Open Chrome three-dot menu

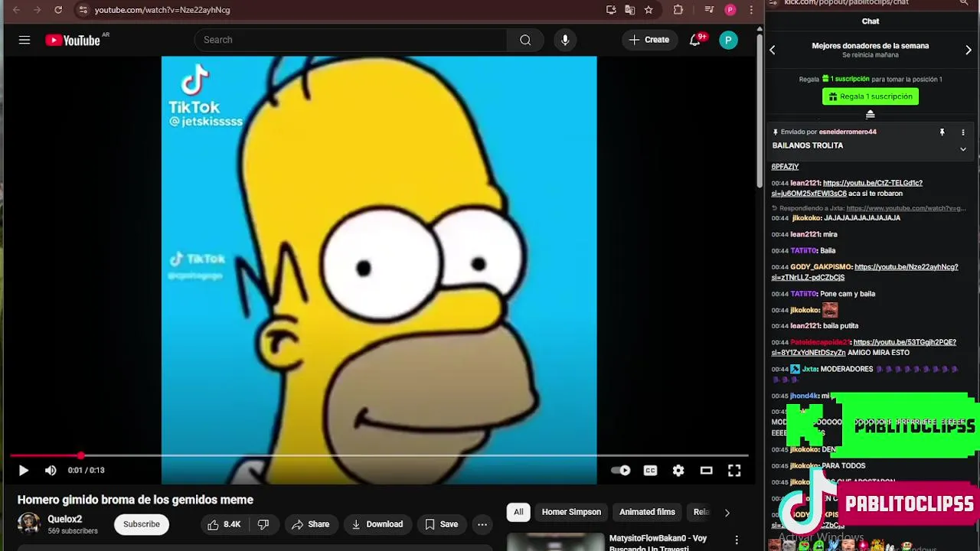(x=751, y=10)
